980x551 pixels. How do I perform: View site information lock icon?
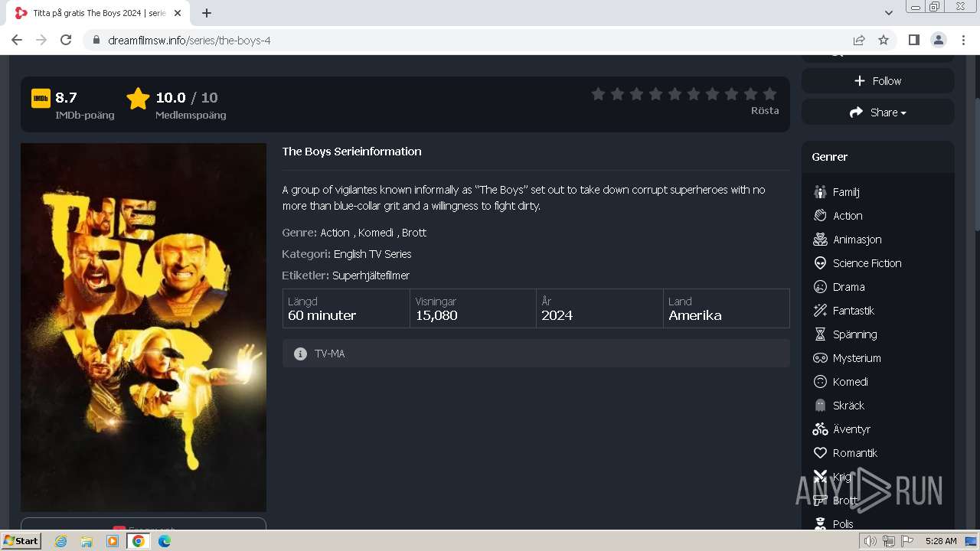point(96,41)
